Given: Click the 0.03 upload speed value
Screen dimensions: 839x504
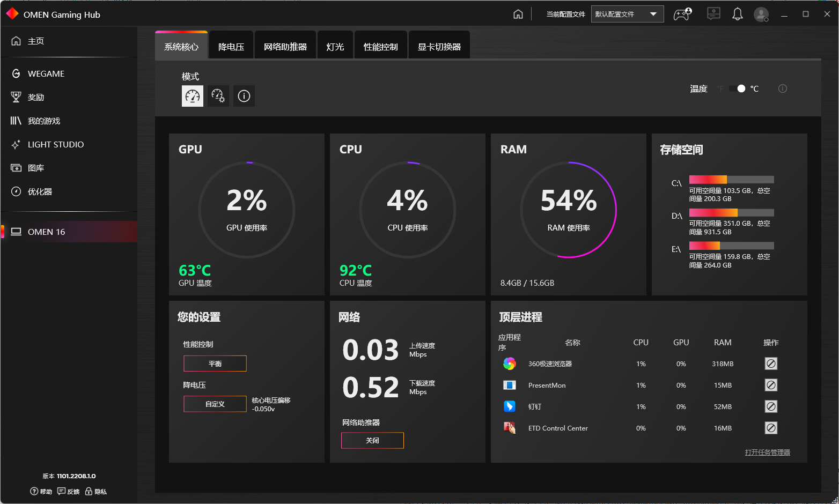Looking at the screenshot, I should coord(371,350).
